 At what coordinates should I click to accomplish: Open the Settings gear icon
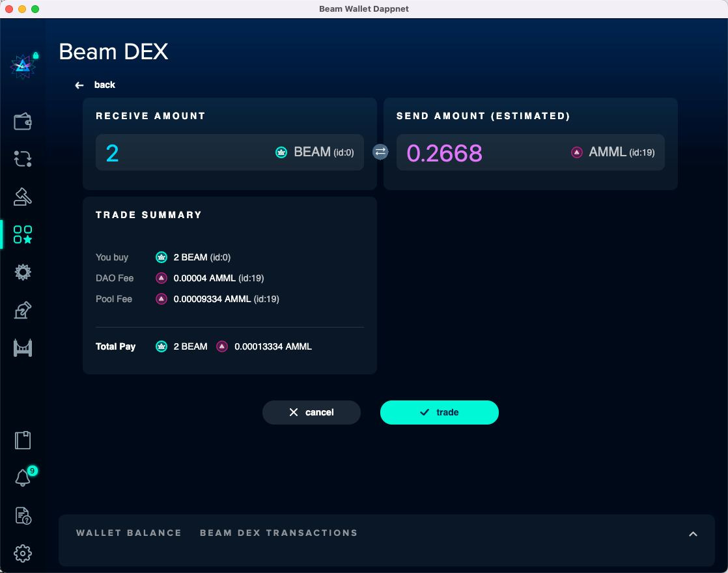pos(22,553)
